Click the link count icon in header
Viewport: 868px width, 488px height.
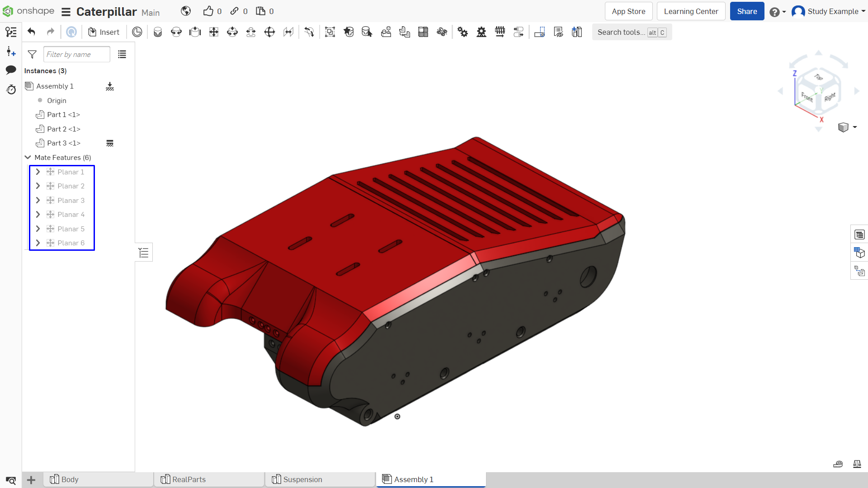pos(234,11)
